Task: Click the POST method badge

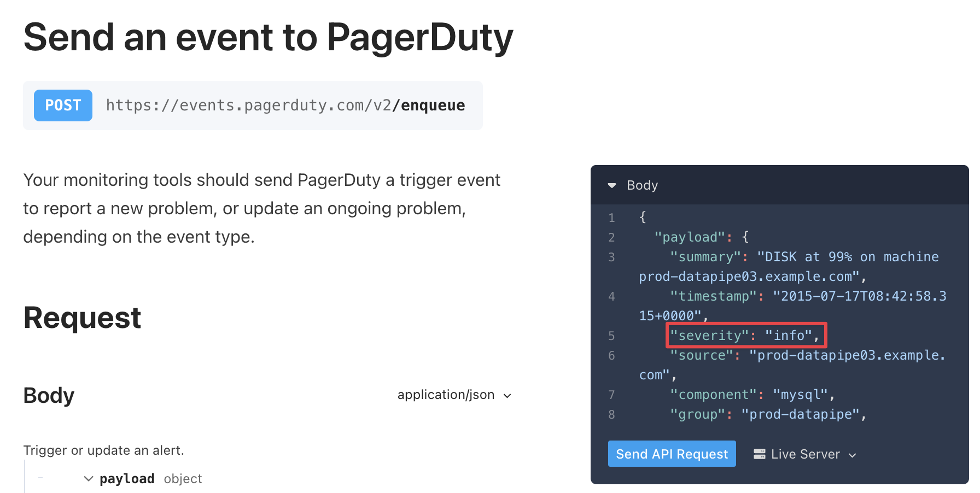Action: [x=63, y=105]
